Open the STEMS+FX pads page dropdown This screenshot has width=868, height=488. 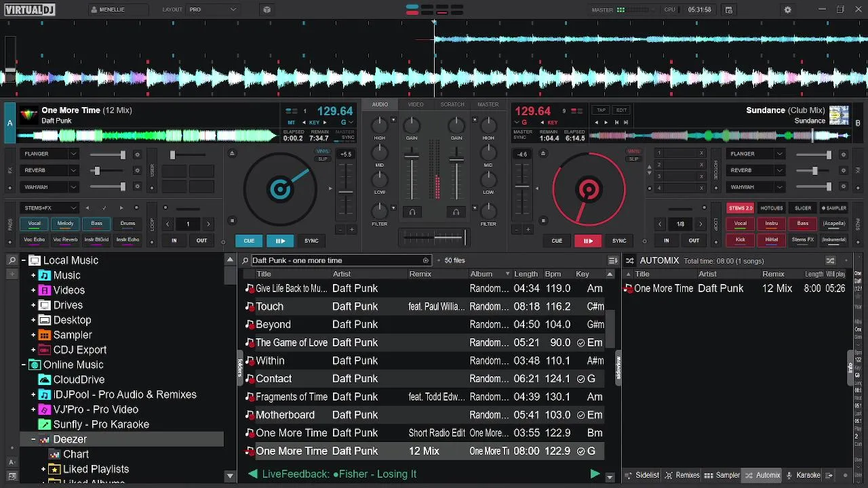click(x=50, y=208)
